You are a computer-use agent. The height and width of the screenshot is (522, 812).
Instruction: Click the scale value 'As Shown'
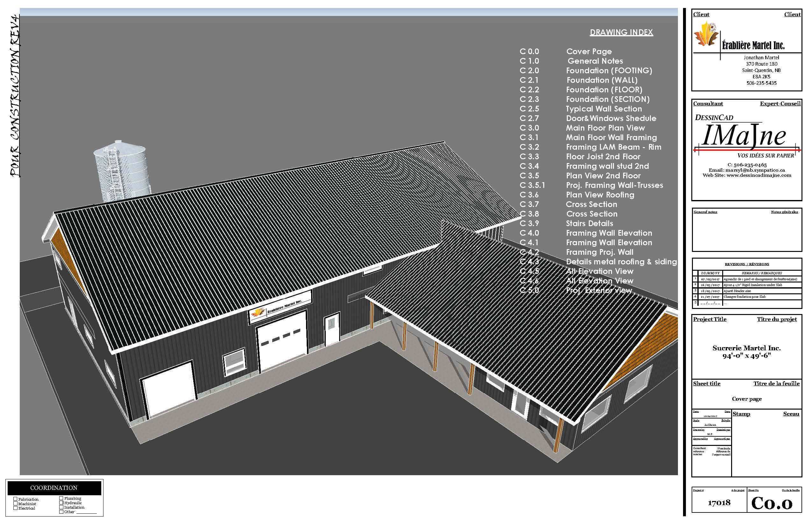[x=710, y=425]
